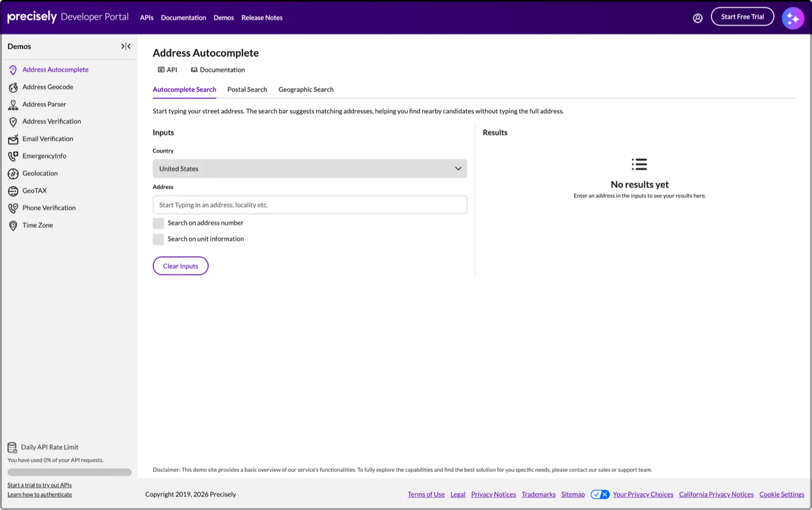Open the sparkle AI assistant button
Viewport: 812px width, 510px height.
click(793, 18)
